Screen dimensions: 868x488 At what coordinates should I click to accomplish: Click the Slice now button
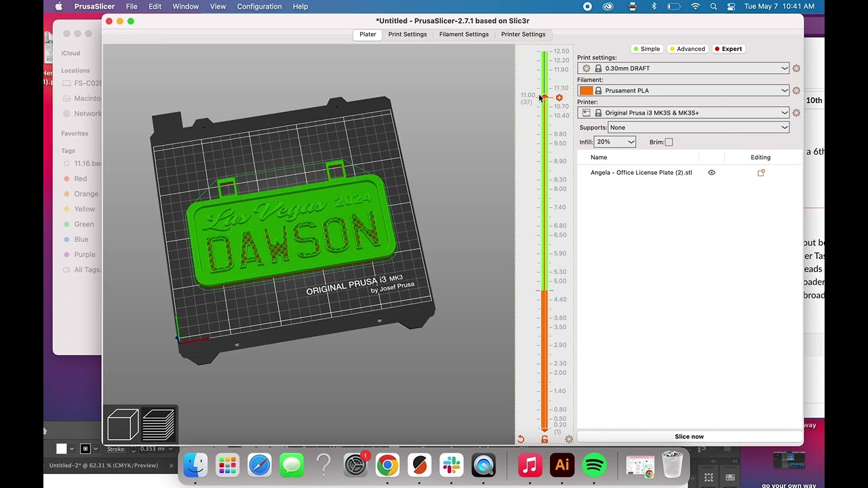pyautogui.click(x=690, y=436)
